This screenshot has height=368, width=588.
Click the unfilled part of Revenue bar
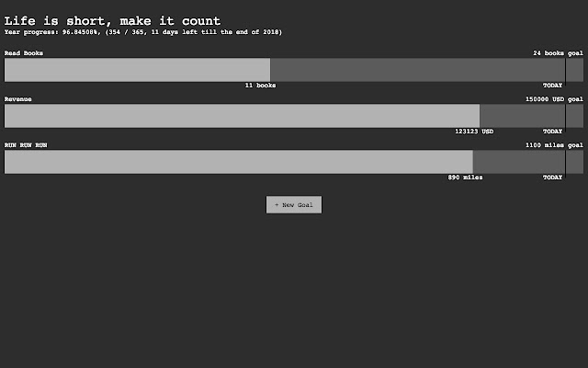[x=531, y=116]
